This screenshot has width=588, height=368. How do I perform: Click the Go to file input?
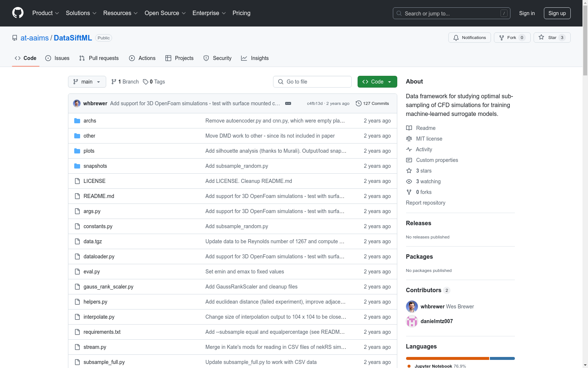tap(312, 82)
